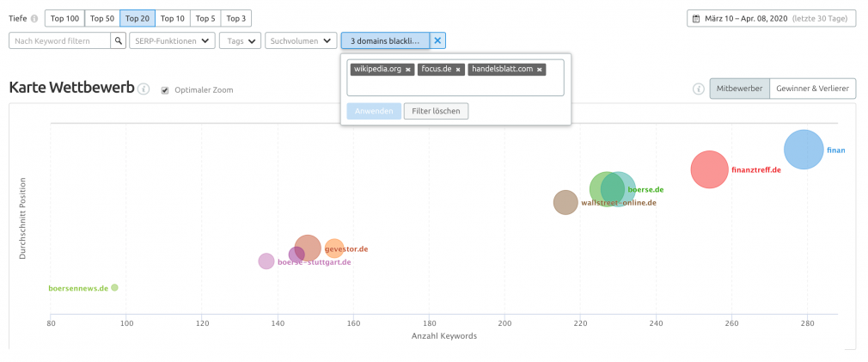The height and width of the screenshot is (362, 868).
Task: Remove the wikipedia.org tag
Action: [408, 70]
